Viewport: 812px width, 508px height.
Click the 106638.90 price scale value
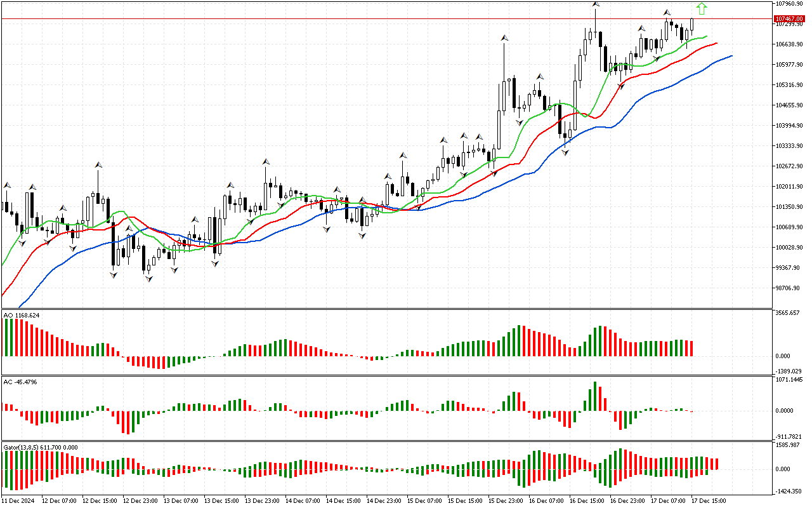tap(790, 44)
